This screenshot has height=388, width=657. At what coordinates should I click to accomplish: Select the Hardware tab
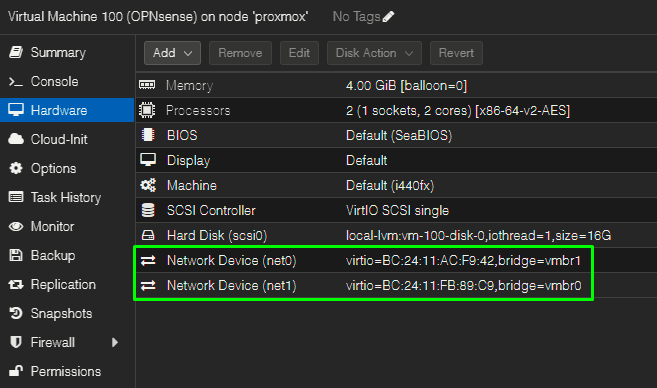point(67,110)
